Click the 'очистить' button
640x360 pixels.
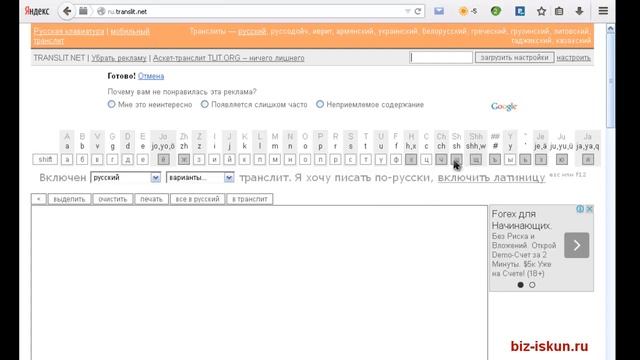pos(113,199)
